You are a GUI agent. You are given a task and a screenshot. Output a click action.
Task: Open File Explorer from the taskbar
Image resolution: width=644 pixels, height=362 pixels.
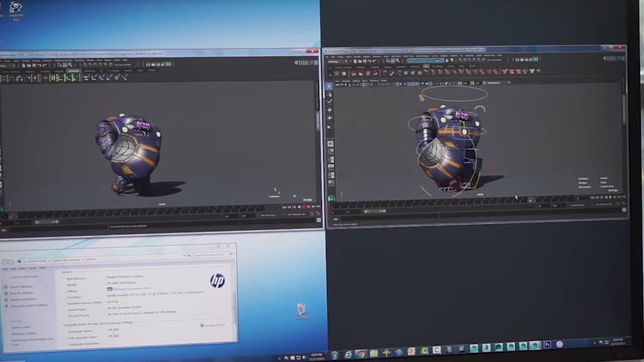(374, 354)
